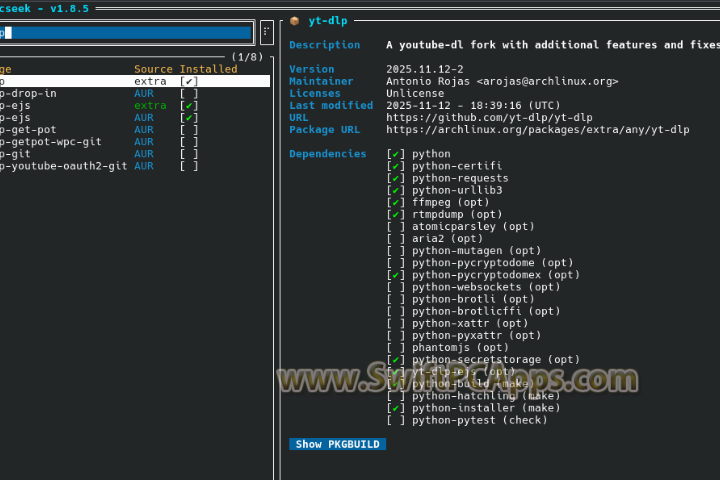Click the Show PKGBUILD button
The width and height of the screenshot is (720, 480).
click(338, 444)
